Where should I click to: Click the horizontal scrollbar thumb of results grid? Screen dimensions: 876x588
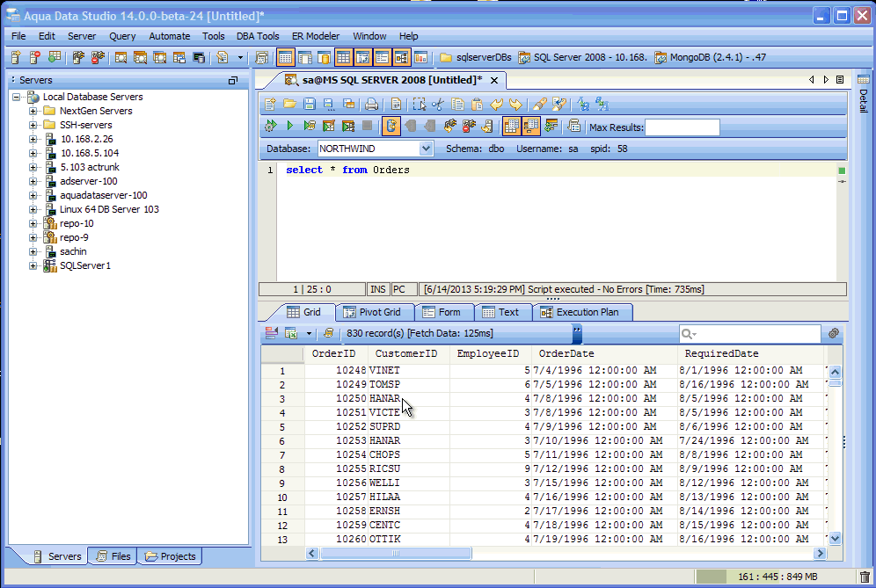point(396,554)
